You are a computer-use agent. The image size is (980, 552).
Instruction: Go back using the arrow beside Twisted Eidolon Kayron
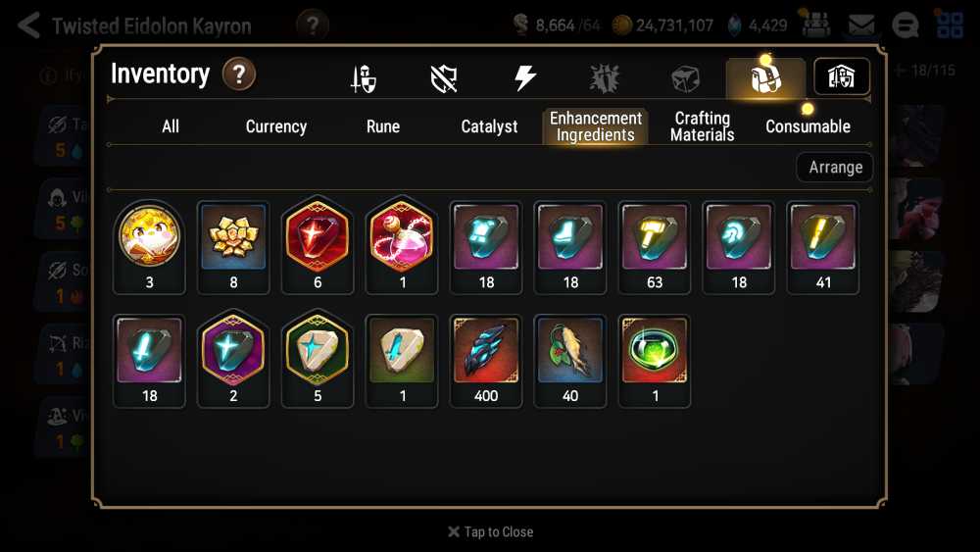pyautogui.click(x=28, y=25)
